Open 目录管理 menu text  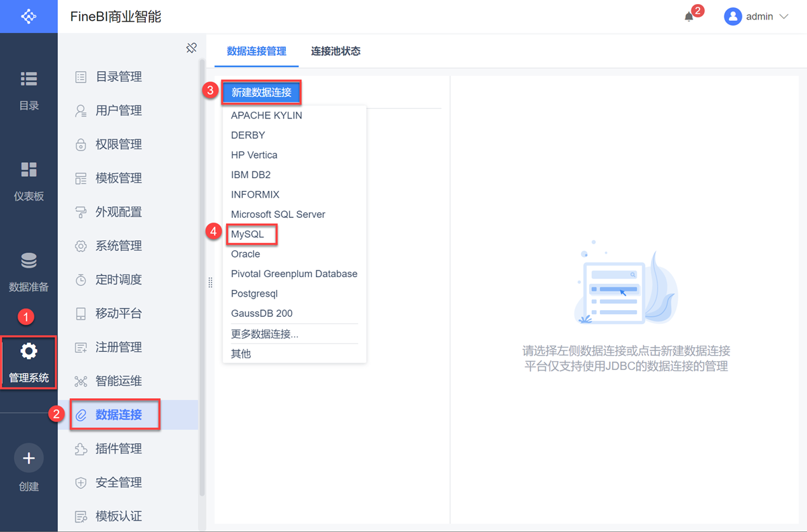tap(119, 77)
